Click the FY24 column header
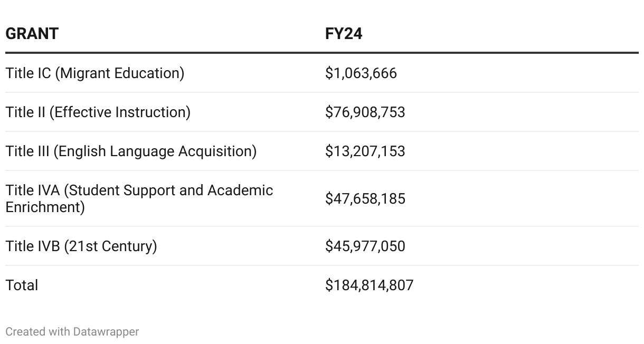644x344 pixels. point(344,34)
